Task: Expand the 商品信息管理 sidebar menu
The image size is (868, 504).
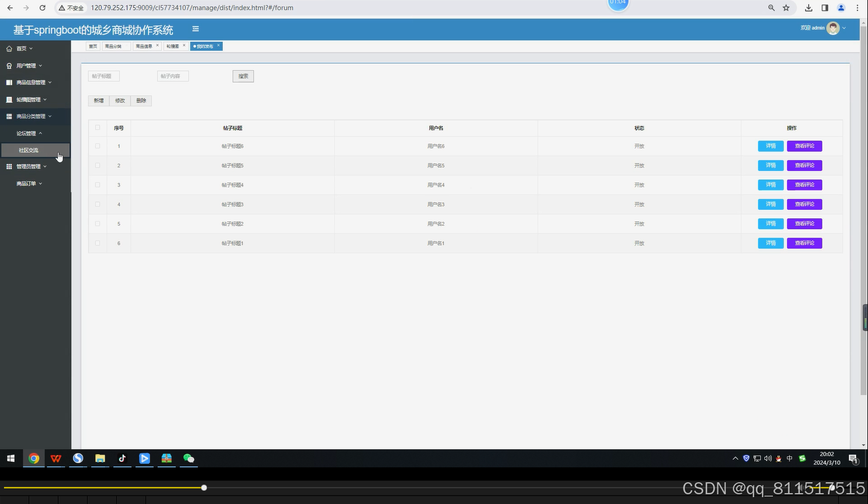Action: (35, 82)
